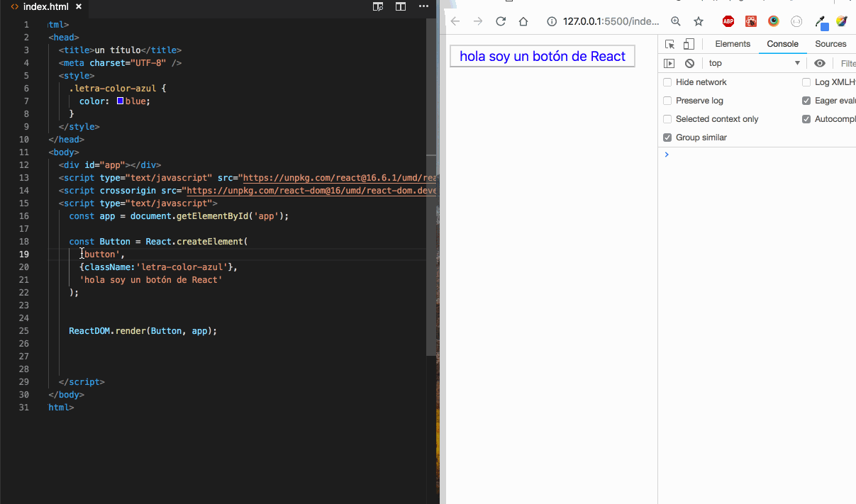856x504 pixels.
Task: Click the hola soy un botón de React button
Action: click(x=542, y=55)
